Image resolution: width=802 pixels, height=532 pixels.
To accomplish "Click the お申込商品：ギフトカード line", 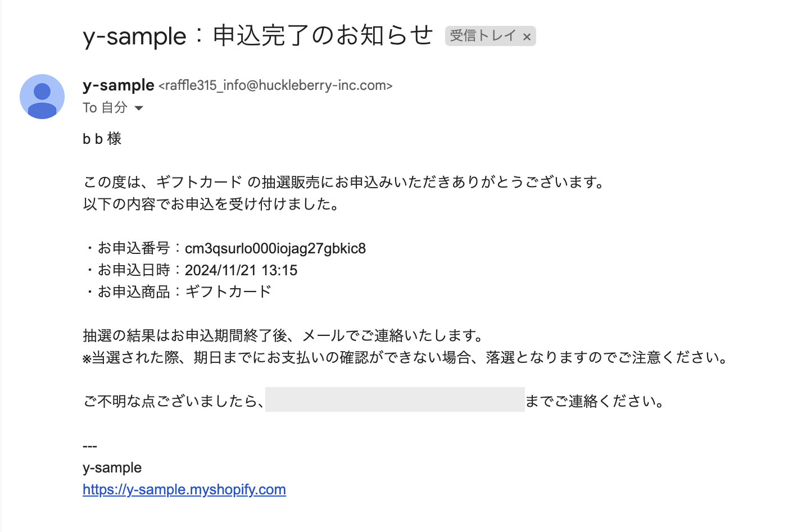I will pyautogui.click(x=179, y=292).
